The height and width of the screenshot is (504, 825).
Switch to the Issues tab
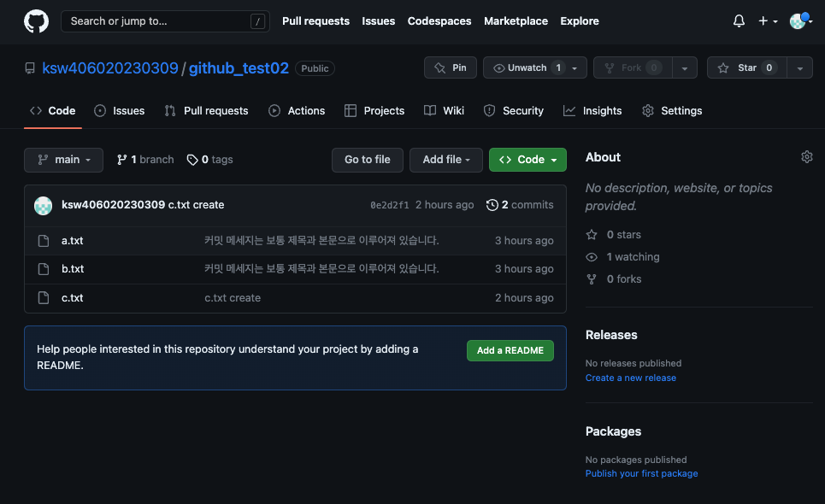[x=120, y=111]
